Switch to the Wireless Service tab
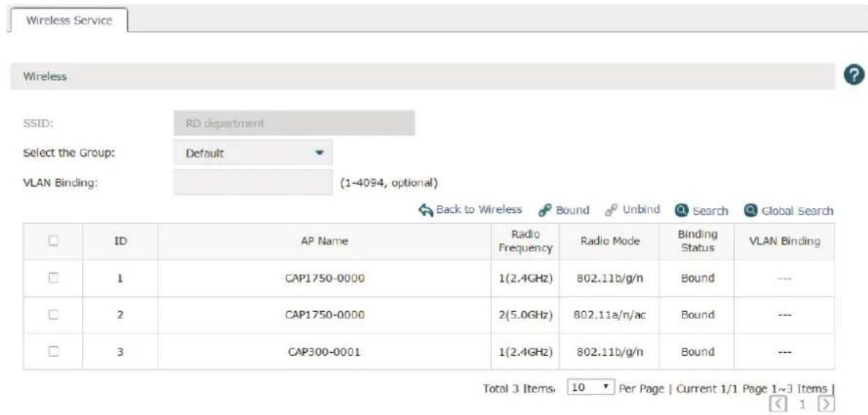The image size is (868, 415). click(69, 20)
